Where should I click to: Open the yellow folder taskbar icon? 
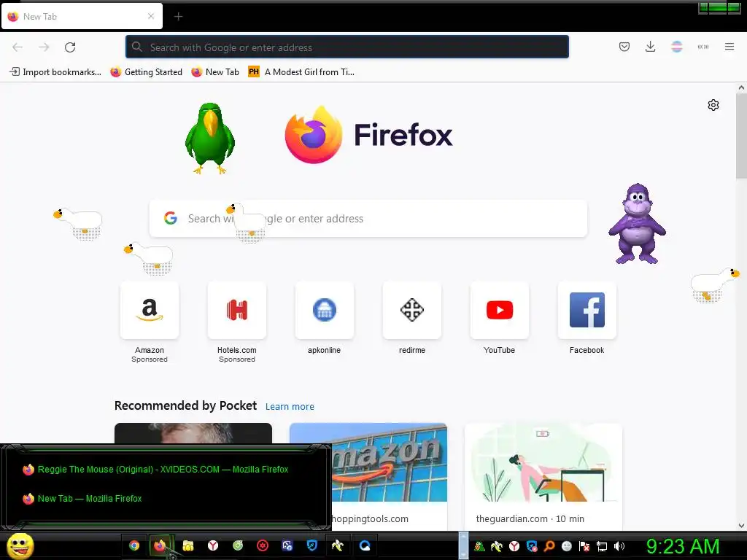pos(187,545)
